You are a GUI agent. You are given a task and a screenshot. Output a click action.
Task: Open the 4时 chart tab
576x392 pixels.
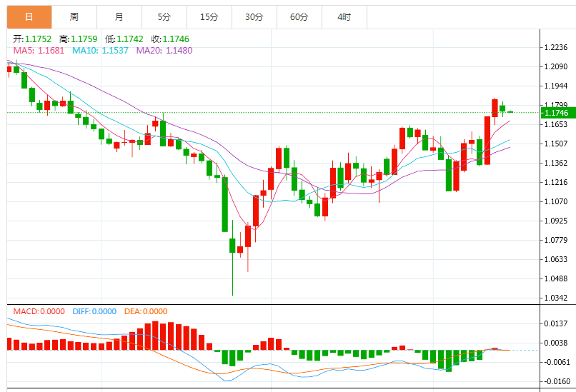coord(344,17)
